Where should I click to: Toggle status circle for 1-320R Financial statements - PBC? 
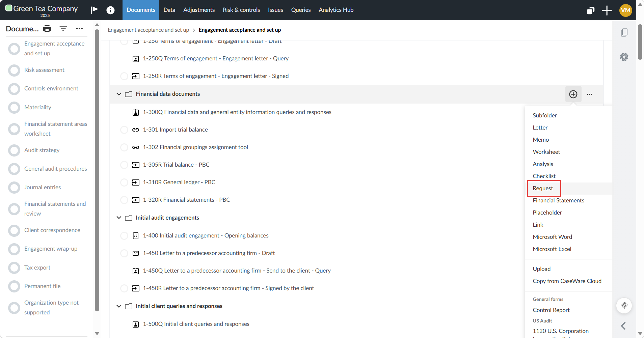click(x=124, y=200)
